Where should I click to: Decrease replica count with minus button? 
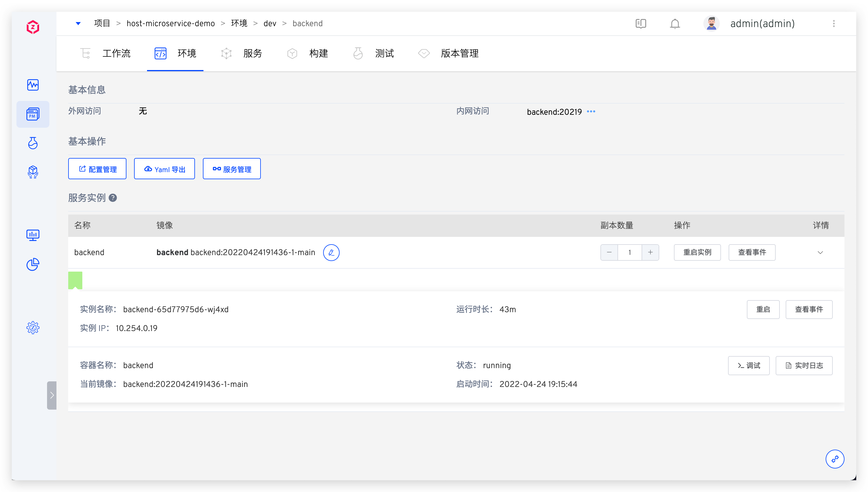point(609,252)
